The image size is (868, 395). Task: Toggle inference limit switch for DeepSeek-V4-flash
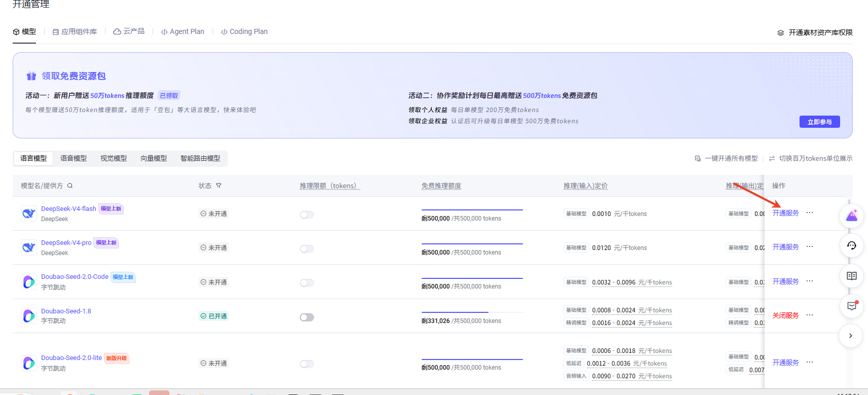coord(307,215)
